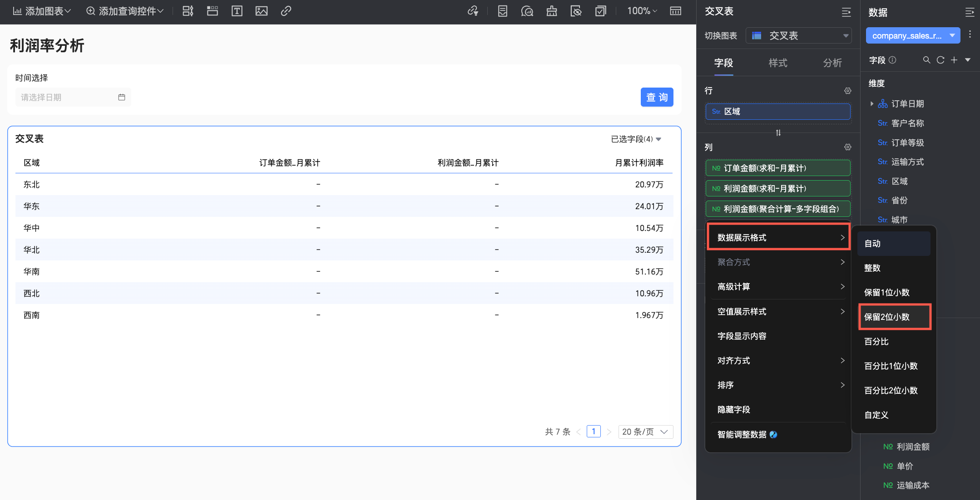Click the dataset more options icon

(x=970, y=34)
